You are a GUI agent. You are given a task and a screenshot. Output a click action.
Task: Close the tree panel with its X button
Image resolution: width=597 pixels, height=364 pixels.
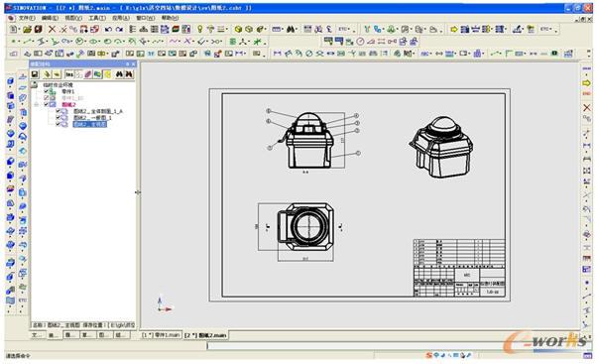tap(133, 63)
